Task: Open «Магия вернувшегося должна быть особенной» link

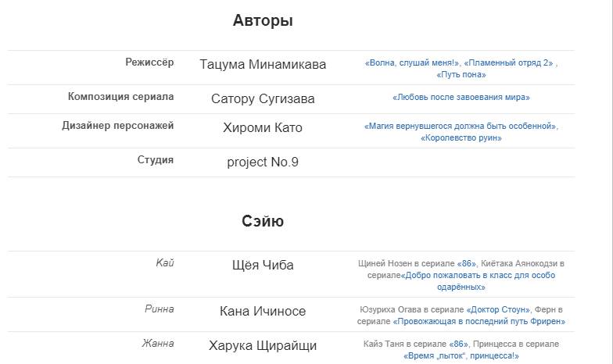Action: point(461,126)
